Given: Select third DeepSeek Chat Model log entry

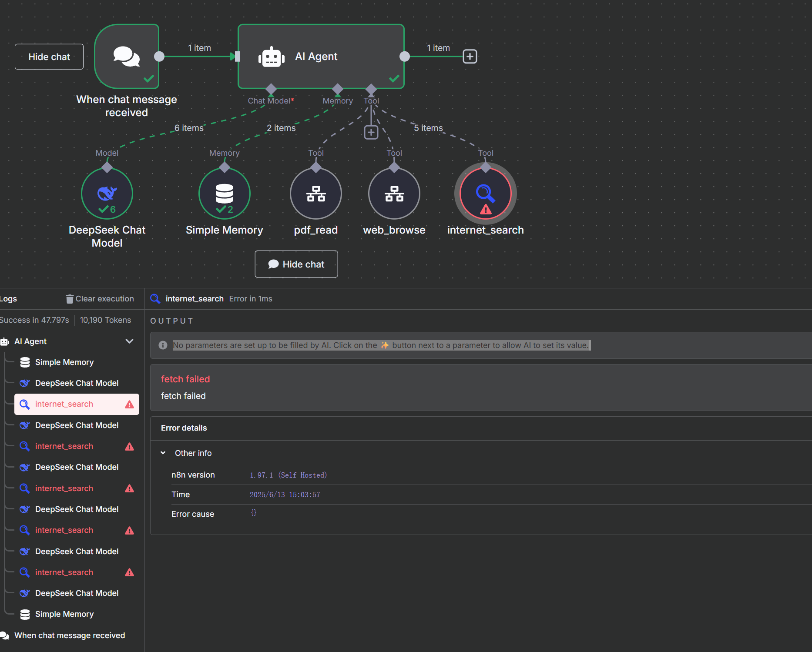Looking at the screenshot, I should click(77, 467).
